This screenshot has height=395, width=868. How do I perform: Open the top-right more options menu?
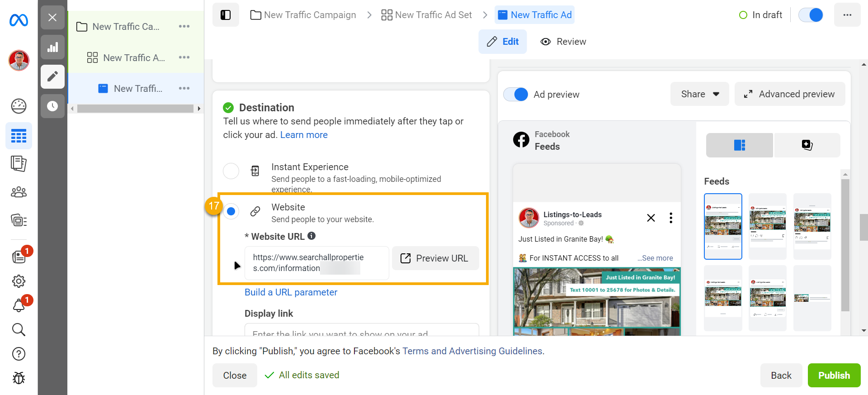click(x=847, y=15)
